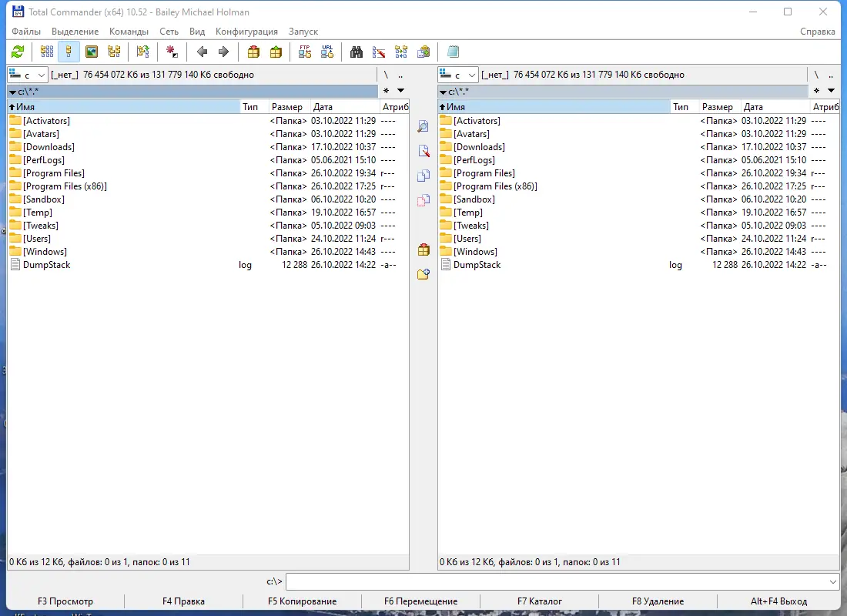Open the Файлы menu
This screenshot has height=616, width=847.
point(26,32)
